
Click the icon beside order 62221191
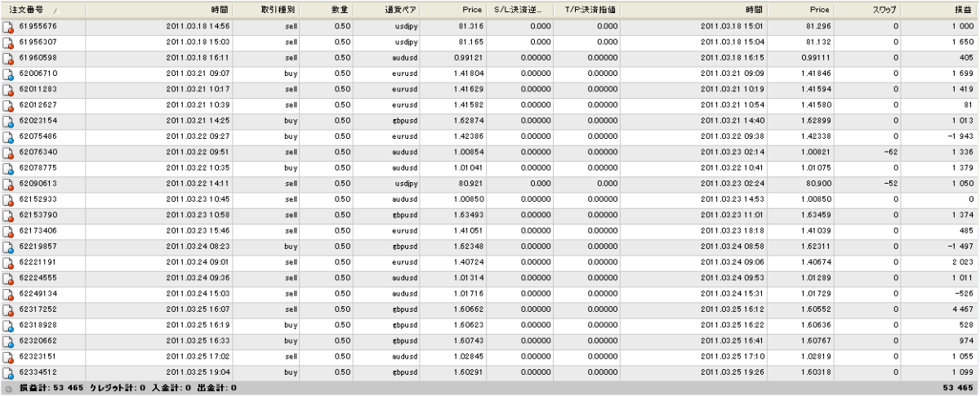[x=9, y=262]
